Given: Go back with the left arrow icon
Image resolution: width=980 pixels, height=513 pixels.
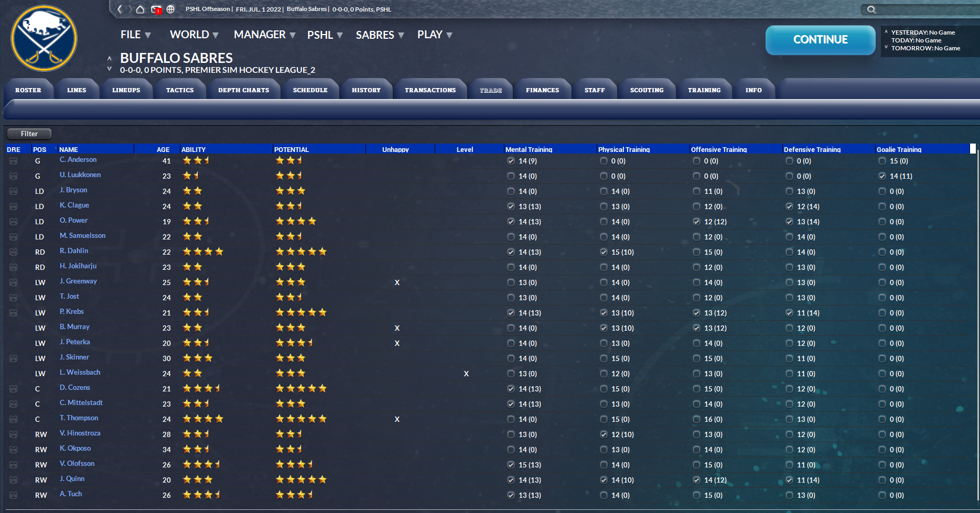Looking at the screenshot, I should [120, 9].
